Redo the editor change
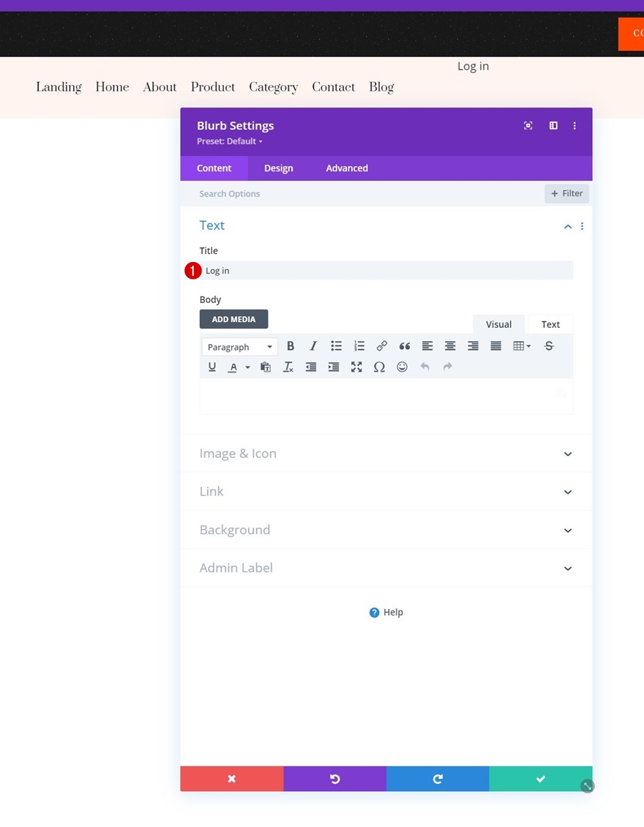This screenshot has width=644, height=827. 448,367
